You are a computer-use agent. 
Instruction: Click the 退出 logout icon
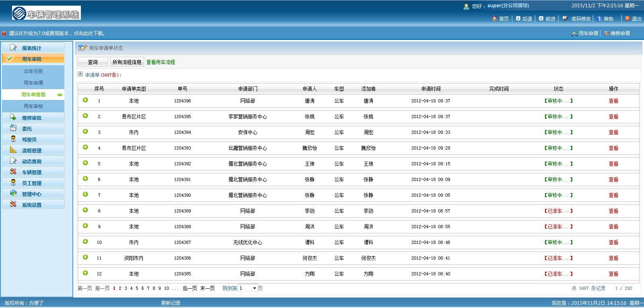point(627,19)
